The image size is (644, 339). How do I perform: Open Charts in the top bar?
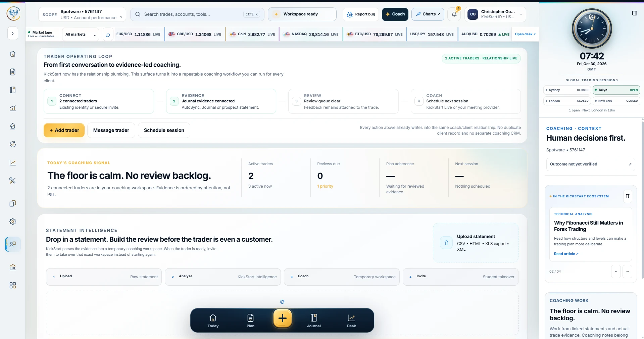[428, 14]
